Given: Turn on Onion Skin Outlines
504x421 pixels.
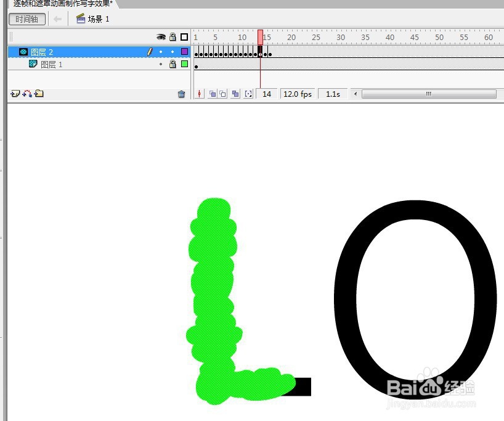Looking at the screenshot, I should tap(222, 94).
